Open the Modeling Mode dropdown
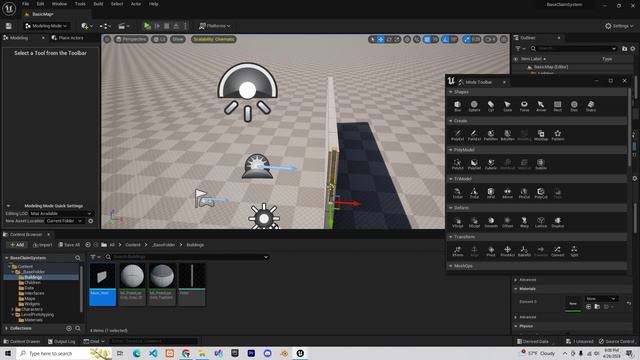 tap(46, 26)
